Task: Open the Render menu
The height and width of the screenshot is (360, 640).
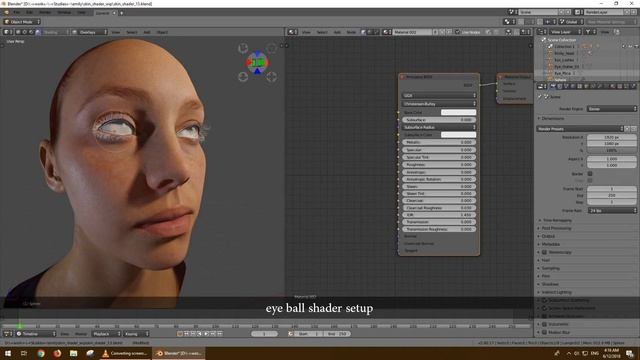Action: pyautogui.click(x=45, y=13)
